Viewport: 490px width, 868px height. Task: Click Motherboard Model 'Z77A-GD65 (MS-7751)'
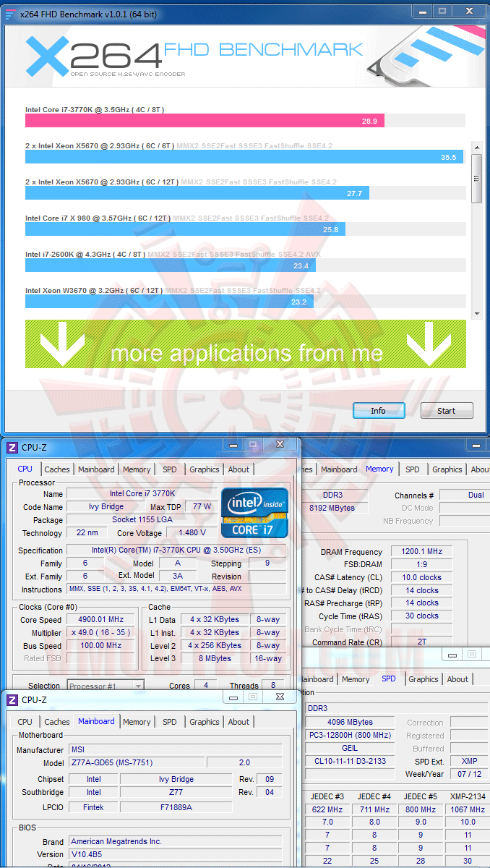(136, 763)
